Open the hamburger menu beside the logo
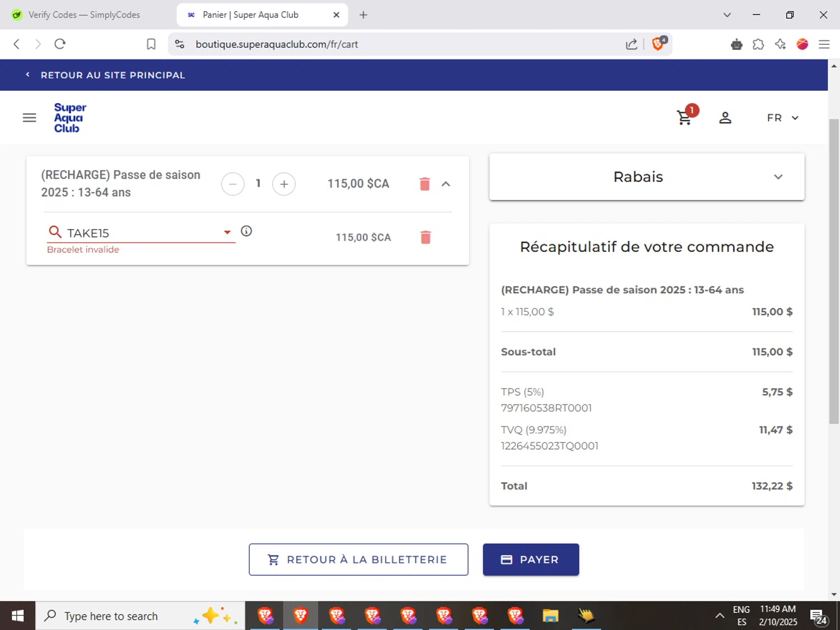 coord(29,118)
